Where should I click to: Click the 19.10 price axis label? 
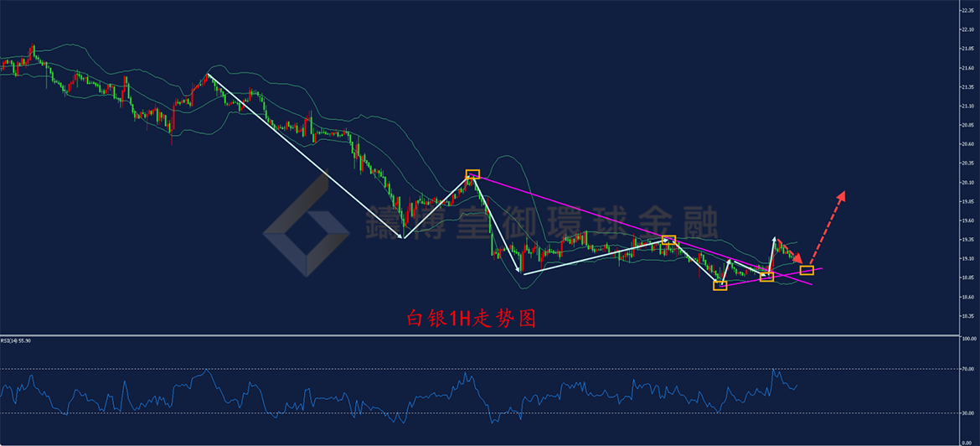point(968,258)
